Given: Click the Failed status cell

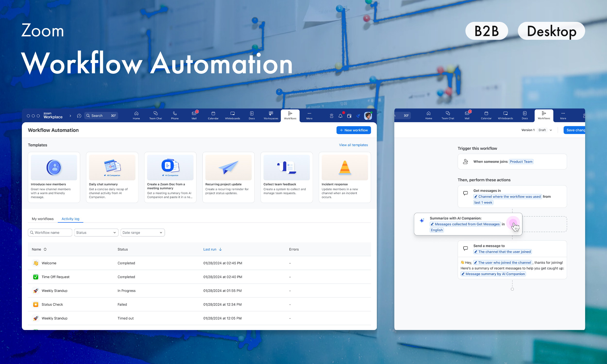Looking at the screenshot, I should click(122, 304).
